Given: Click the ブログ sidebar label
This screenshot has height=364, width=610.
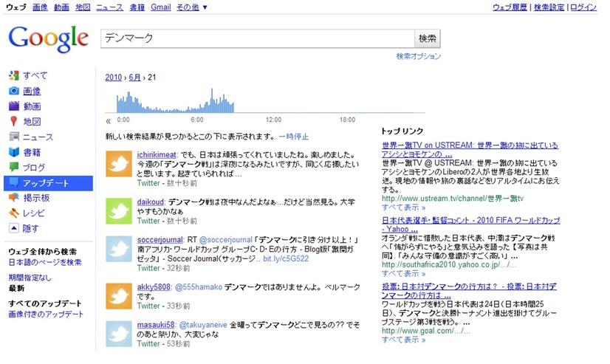Looking at the screenshot, I should (x=33, y=168).
